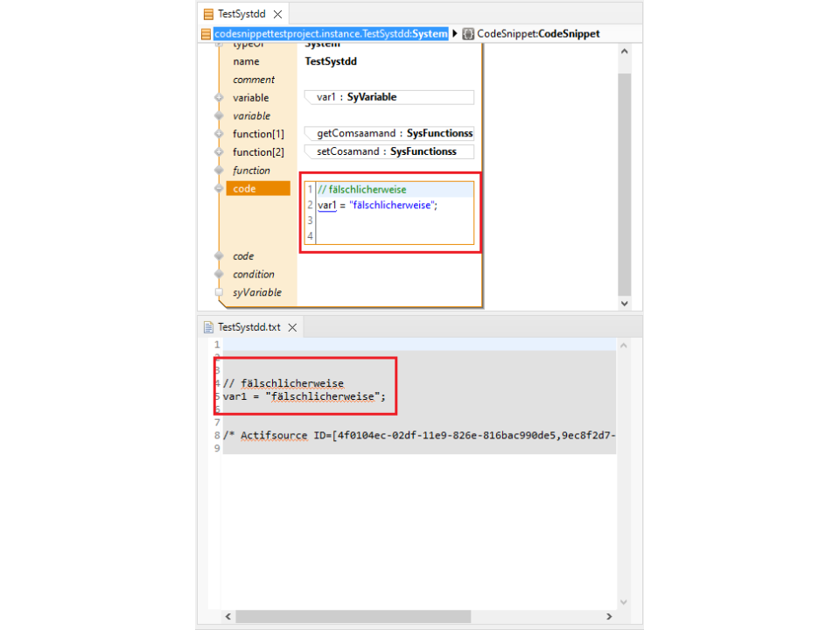Image resolution: width=840 pixels, height=630 pixels.
Task: Click the TestSystdd resource icon in the breadcrumb
Action: tap(206, 34)
